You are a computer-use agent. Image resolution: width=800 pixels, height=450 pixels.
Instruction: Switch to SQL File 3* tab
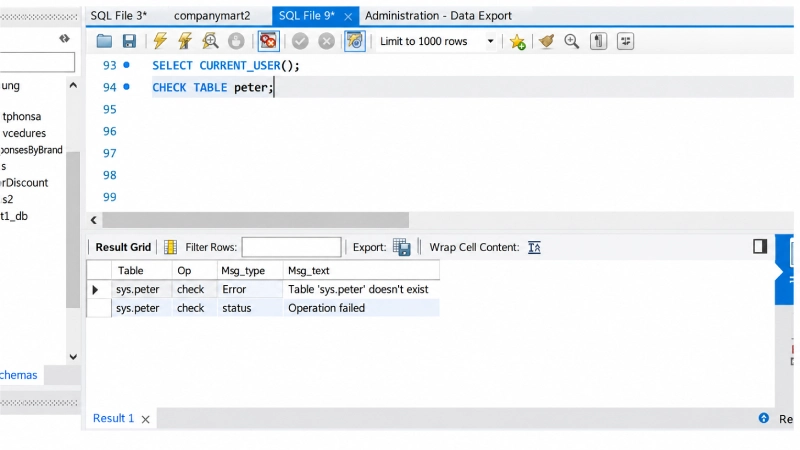tap(118, 16)
